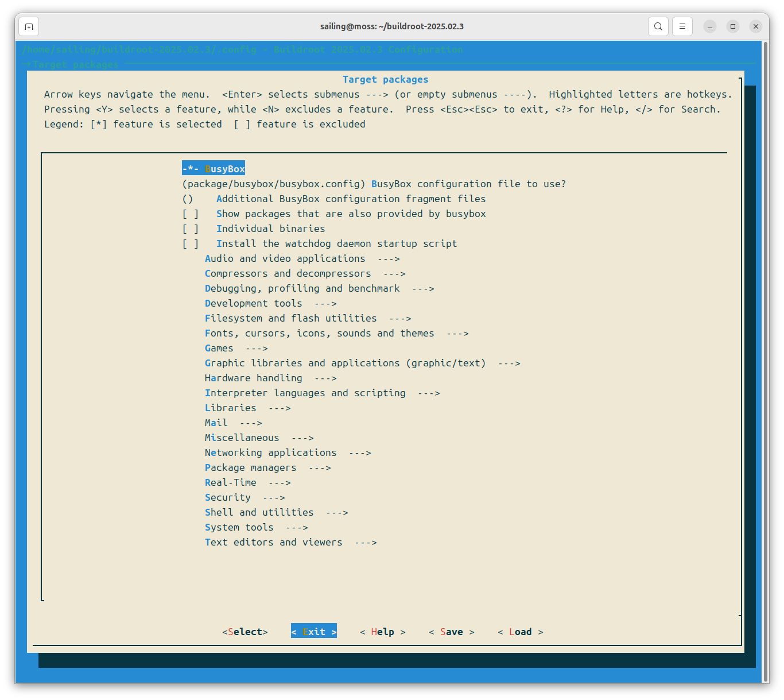This screenshot has width=784, height=700.
Task: Toggle 'Show packages also provided by busybox' checkbox
Action: coord(191,214)
